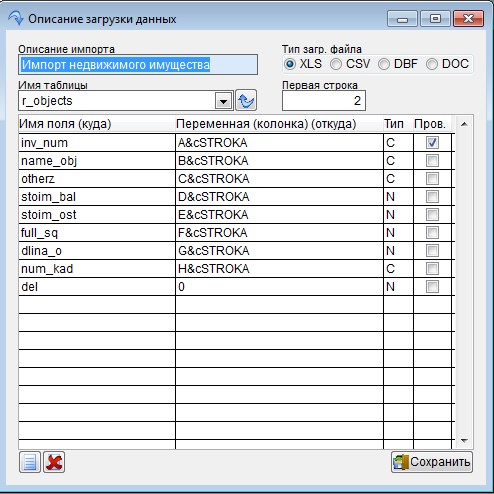This screenshot has width=494, height=494.
Task: Click the Первая строка number field
Action: (324, 100)
